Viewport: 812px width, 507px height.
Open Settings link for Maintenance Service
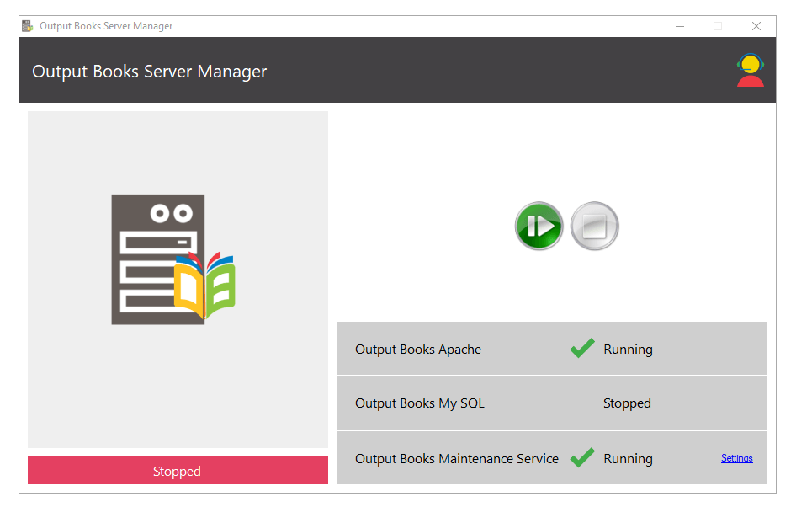736,458
